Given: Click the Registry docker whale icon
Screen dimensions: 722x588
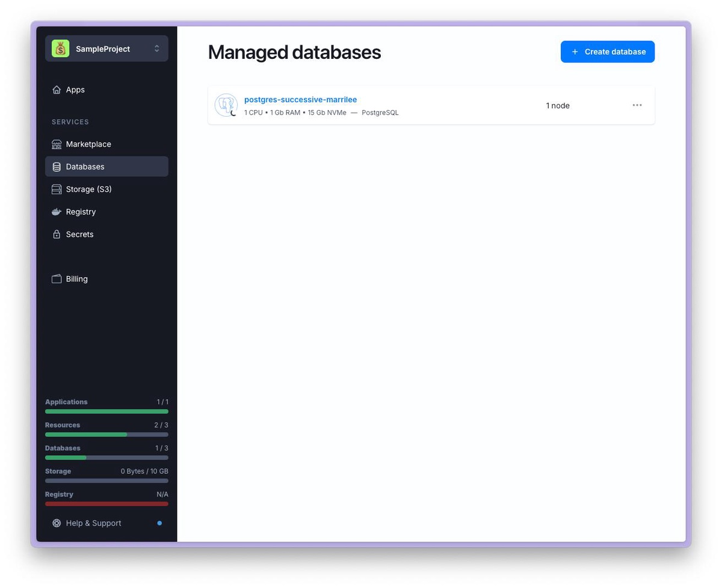Looking at the screenshot, I should coord(57,212).
